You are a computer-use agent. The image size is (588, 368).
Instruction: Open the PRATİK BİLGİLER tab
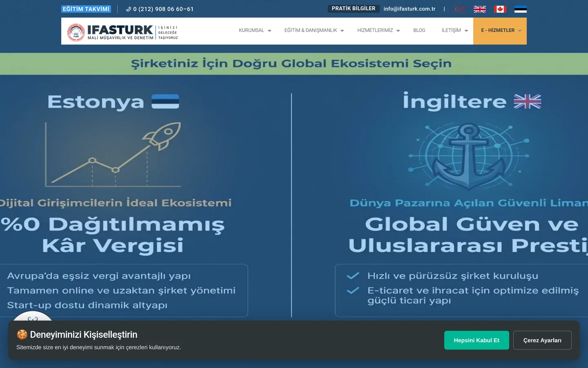354,9
